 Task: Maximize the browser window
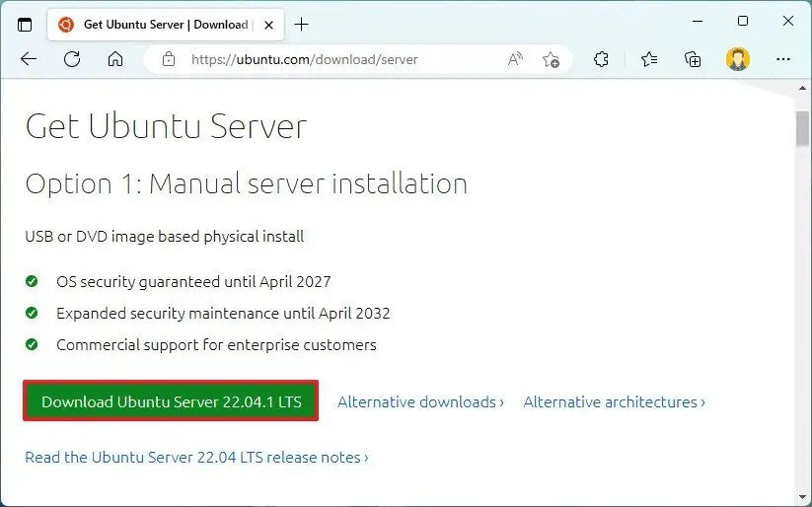(743, 22)
